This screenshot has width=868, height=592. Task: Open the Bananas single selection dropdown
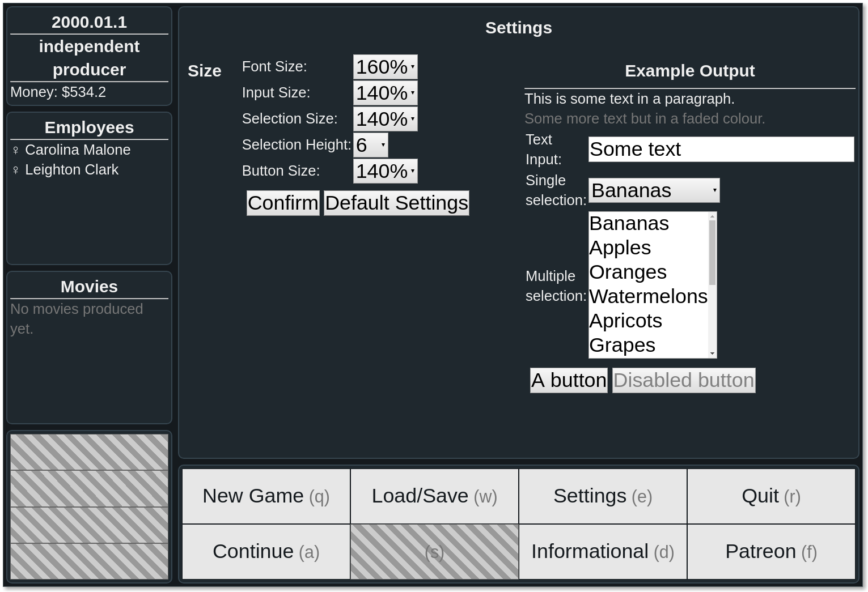[654, 190]
